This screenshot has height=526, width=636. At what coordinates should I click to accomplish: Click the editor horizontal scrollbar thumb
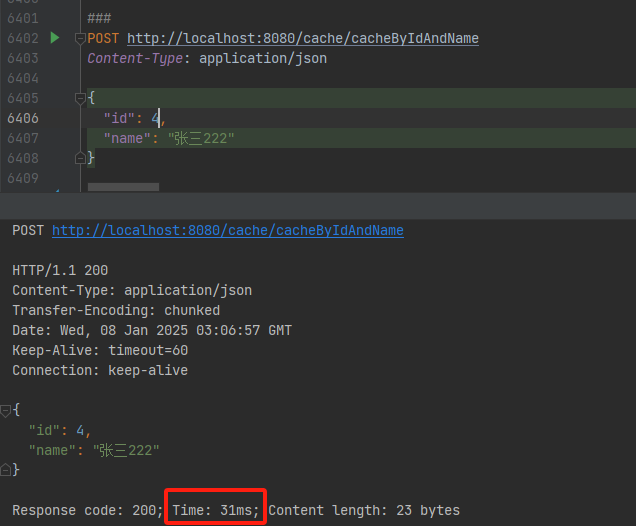(x=123, y=187)
